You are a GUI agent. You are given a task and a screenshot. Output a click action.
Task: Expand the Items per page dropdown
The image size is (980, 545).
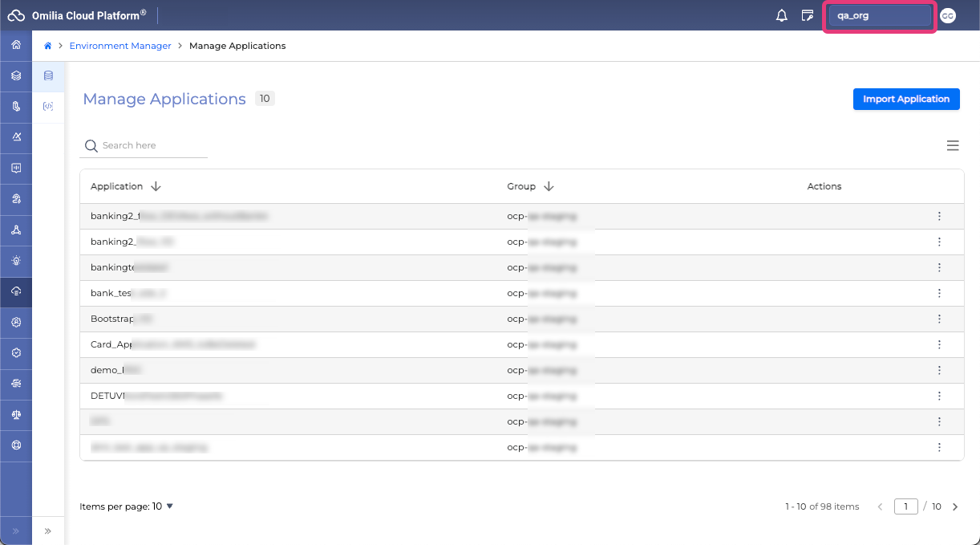127,506
